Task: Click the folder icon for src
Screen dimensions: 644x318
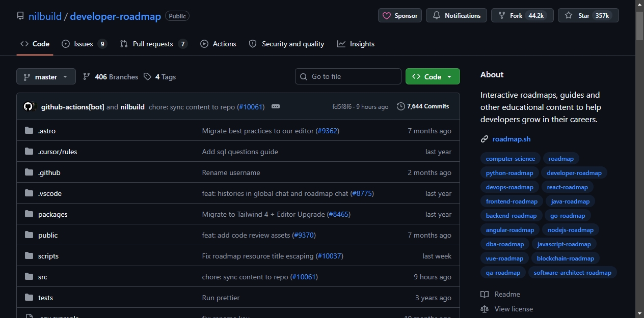Action: (x=29, y=277)
